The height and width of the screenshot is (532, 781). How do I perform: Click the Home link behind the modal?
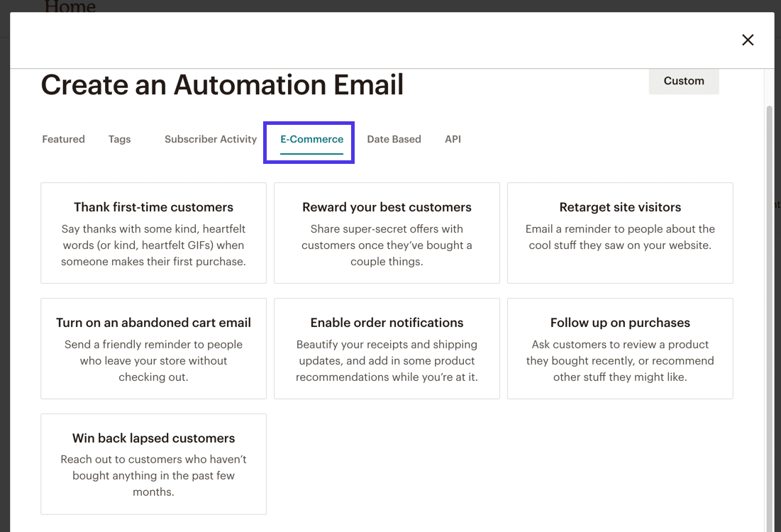click(x=70, y=6)
